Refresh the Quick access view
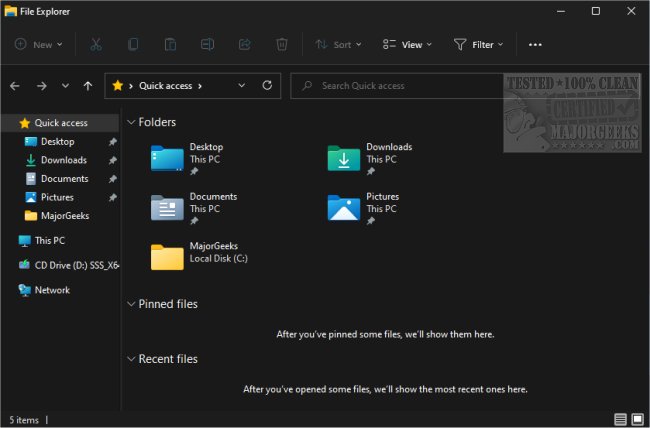The image size is (650, 428). 267,85
